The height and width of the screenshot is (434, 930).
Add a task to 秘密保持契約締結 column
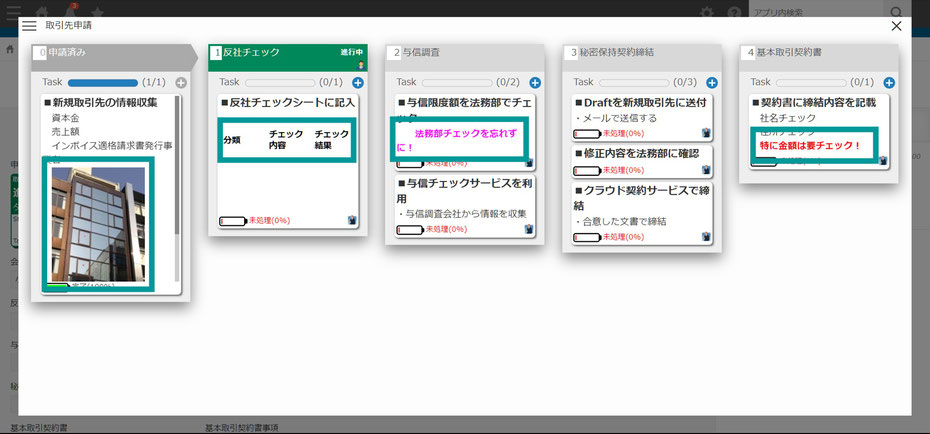point(711,83)
